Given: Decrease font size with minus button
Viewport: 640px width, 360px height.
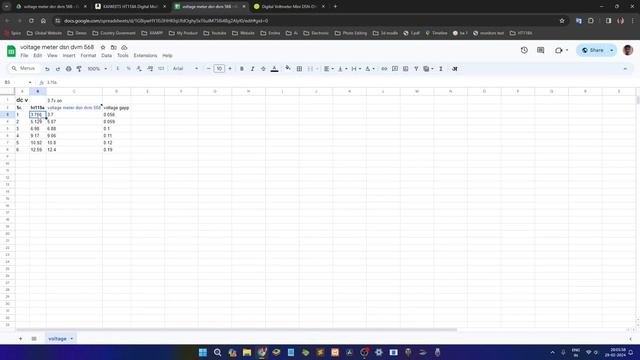Looking at the screenshot, I should point(209,69).
